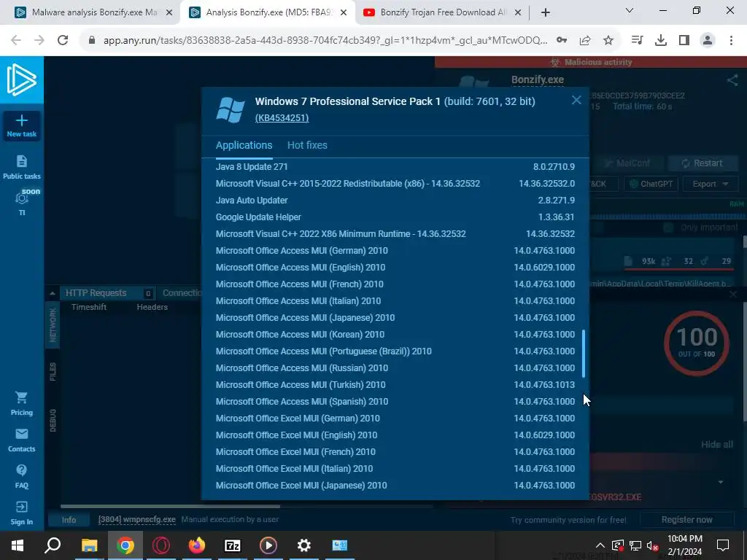Click Microsoft Office Excel MUI (Japanese) 2010
Viewport: 747px width, 560px height.
pyautogui.click(x=301, y=485)
